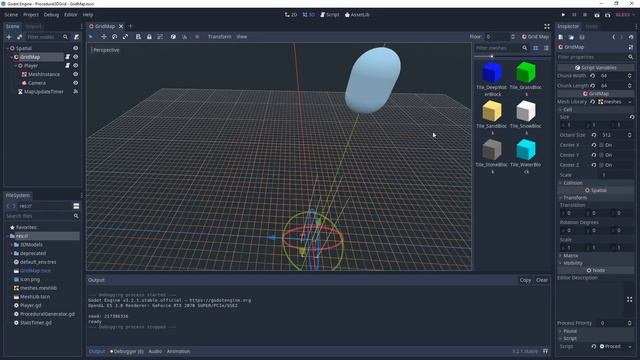Open the Debugger bottom panel
Viewport: 640px width, 360px height.
click(127, 351)
